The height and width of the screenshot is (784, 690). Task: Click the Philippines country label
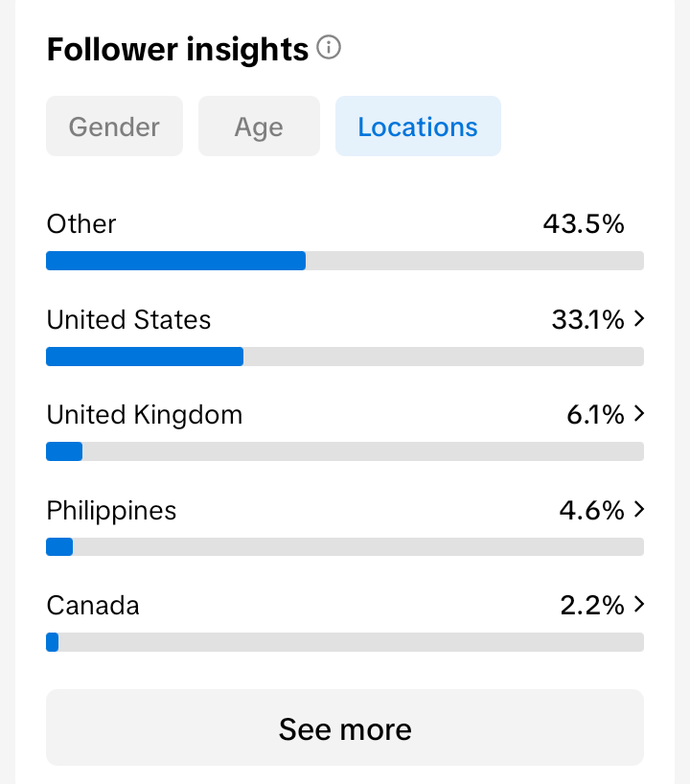click(x=111, y=510)
